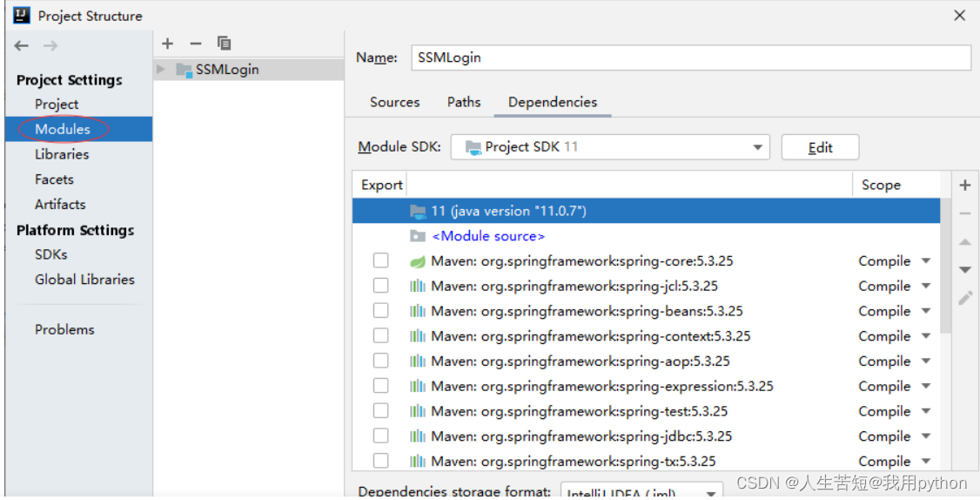Click the dependencies list vertical scrollbar
Screen dimensions: 980x500
[x=946, y=266]
